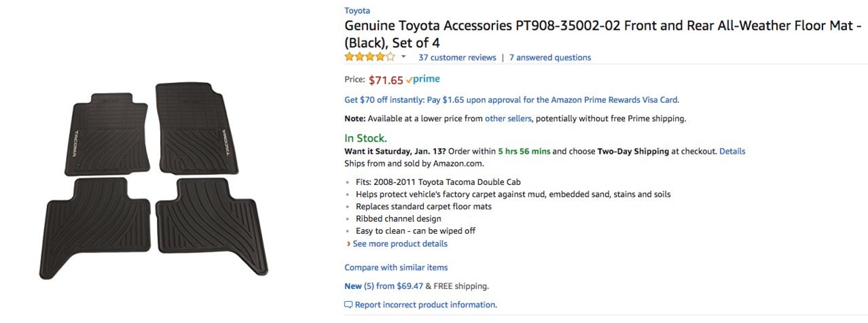Open the Toyota brand link
Viewport: 868px width, 323px height.
[357, 10]
